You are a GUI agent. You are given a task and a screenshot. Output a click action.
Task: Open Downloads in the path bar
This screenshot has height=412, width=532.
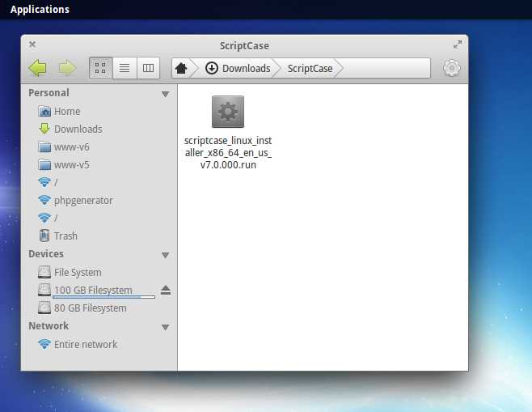pyautogui.click(x=247, y=68)
